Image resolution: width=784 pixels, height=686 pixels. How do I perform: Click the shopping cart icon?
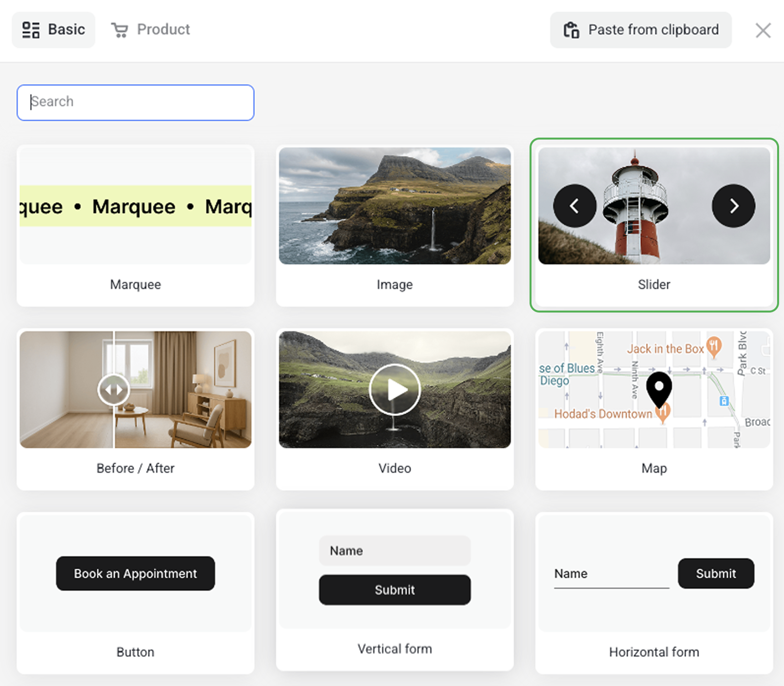point(119,30)
